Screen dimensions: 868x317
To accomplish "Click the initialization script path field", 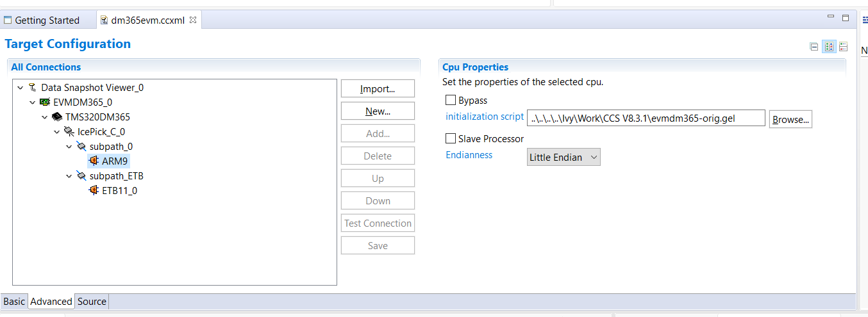I will [x=646, y=118].
